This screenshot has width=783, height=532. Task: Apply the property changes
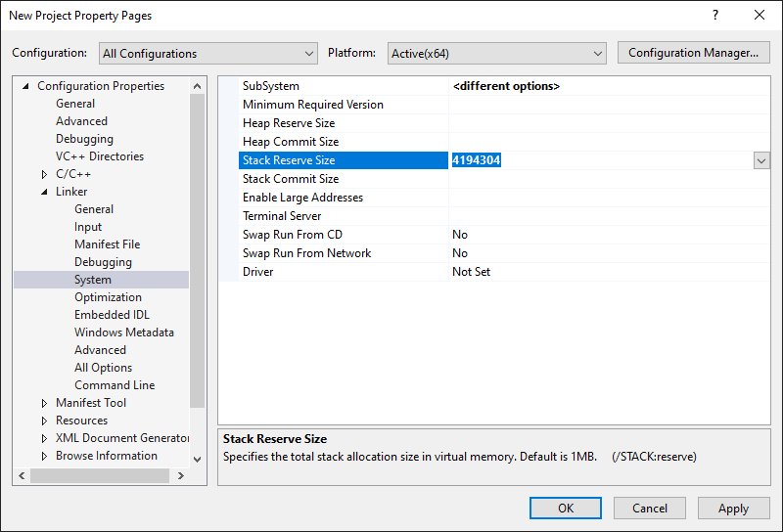[x=733, y=509]
